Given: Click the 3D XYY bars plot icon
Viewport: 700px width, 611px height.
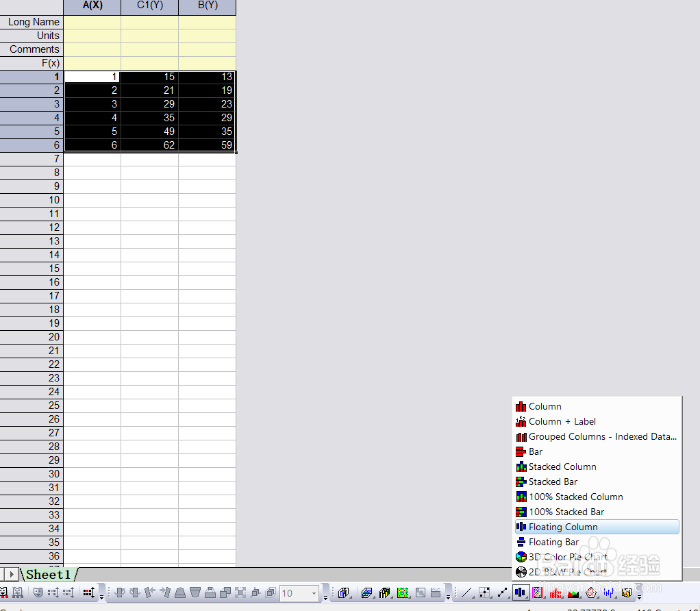Looking at the screenshot, I should point(344,593).
